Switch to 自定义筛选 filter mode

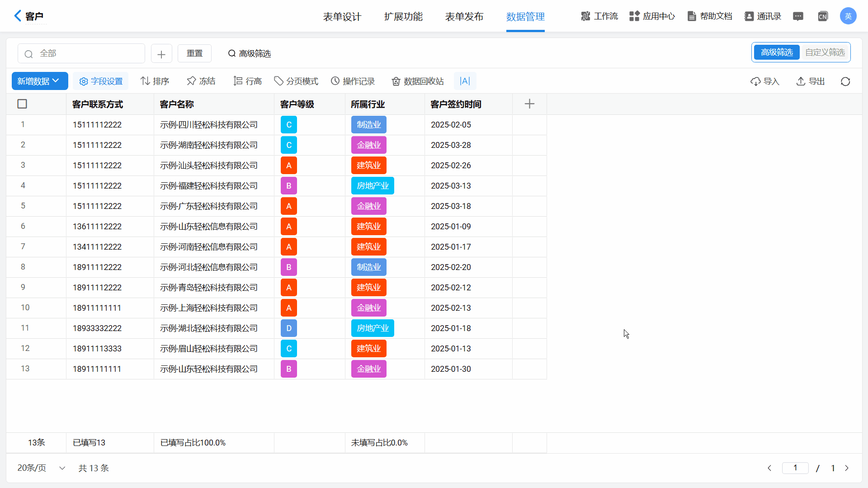[825, 52]
